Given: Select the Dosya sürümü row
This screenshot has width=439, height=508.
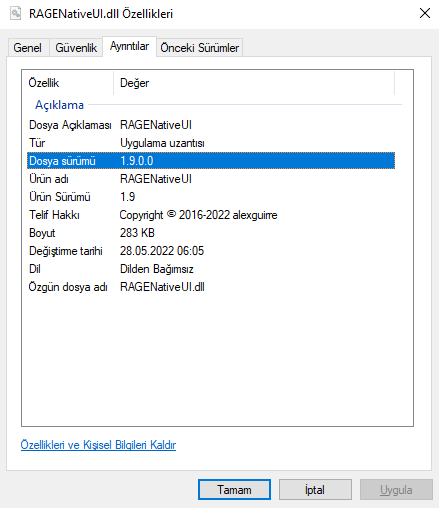Looking at the screenshot, I should pyautogui.click(x=211, y=161).
